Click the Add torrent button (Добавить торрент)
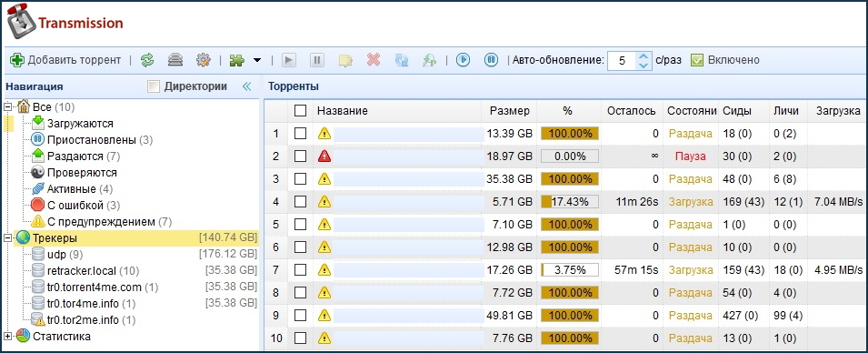Viewport: 868px width, 353px height. tap(65, 60)
